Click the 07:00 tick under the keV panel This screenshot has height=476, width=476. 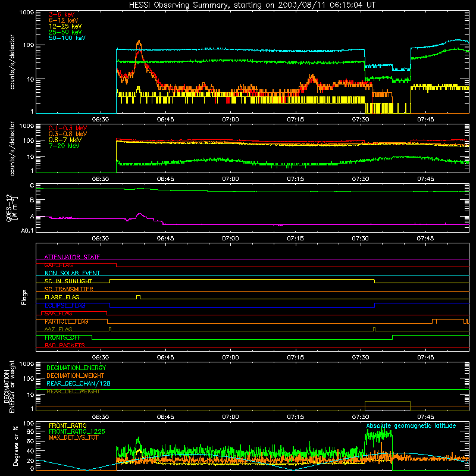point(230,120)
